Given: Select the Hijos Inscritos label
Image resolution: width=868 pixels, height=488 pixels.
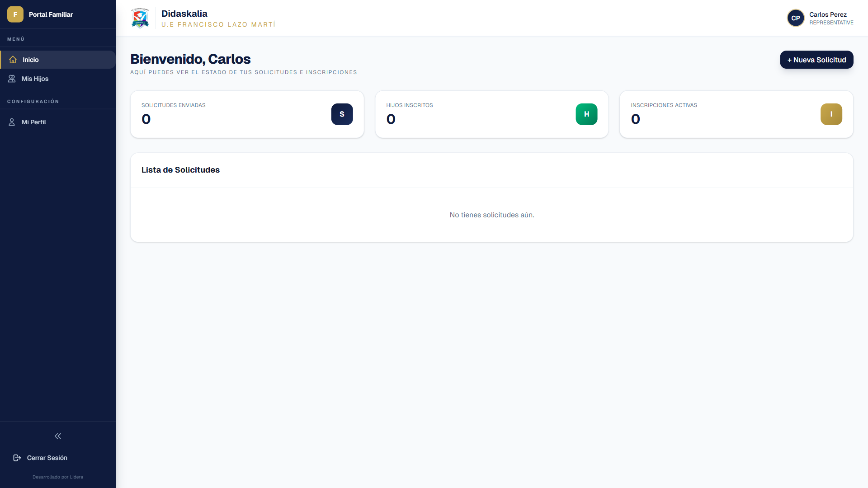Looking at the screenshot, I should (410, 105).
